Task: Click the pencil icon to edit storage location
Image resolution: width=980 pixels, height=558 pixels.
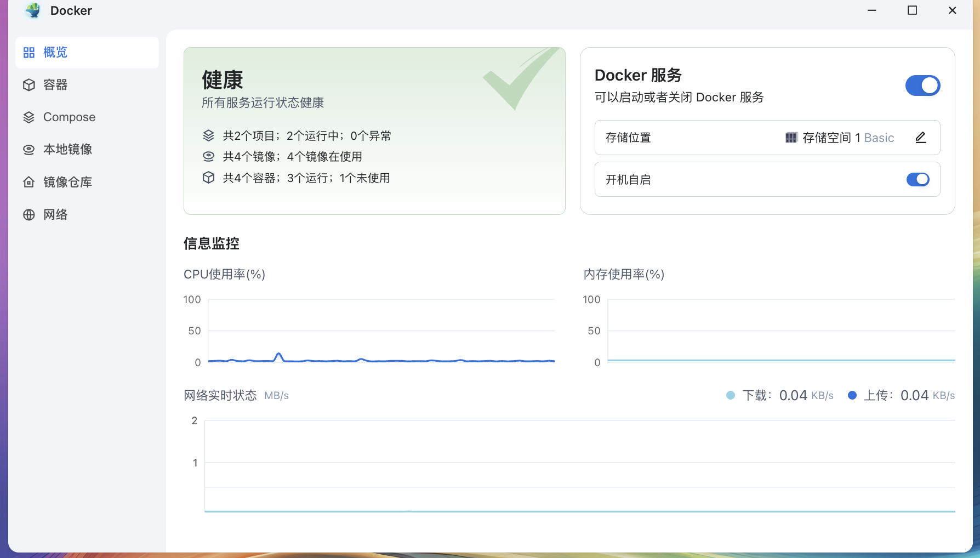Action: point(921,138)
